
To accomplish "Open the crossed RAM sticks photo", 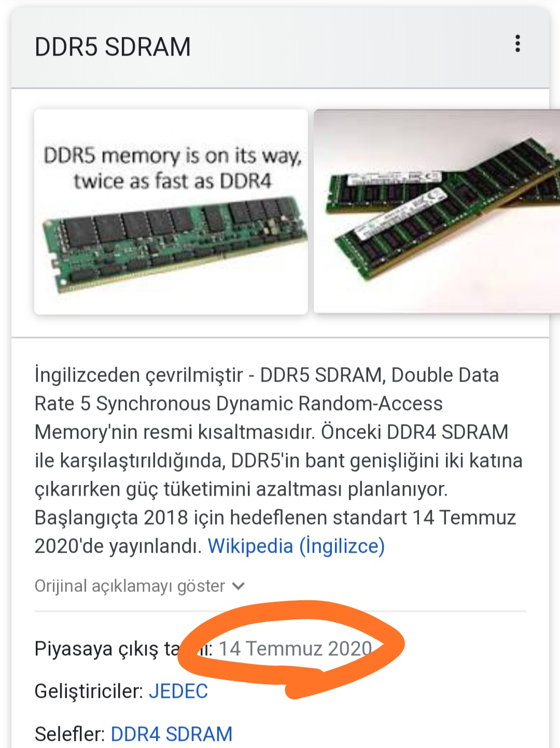I will 437,211.
